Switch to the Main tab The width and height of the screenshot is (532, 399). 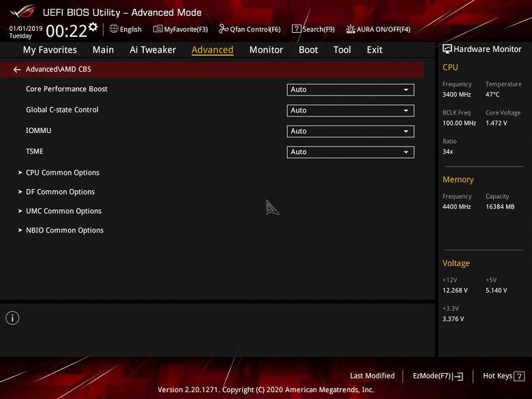point(103,50)
